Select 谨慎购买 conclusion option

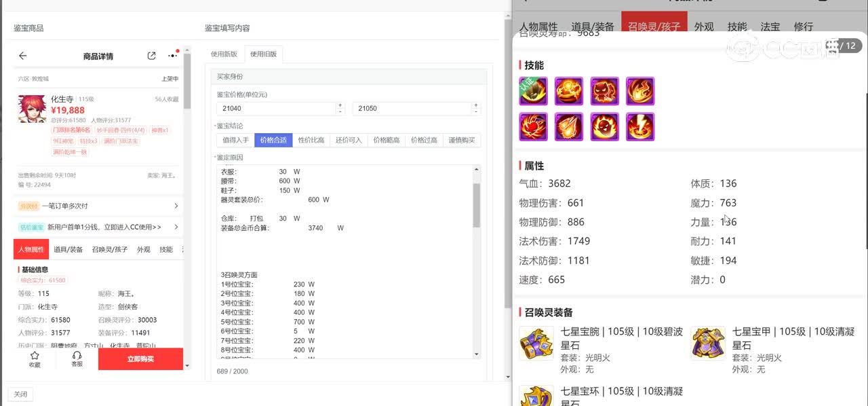[462, 141]
